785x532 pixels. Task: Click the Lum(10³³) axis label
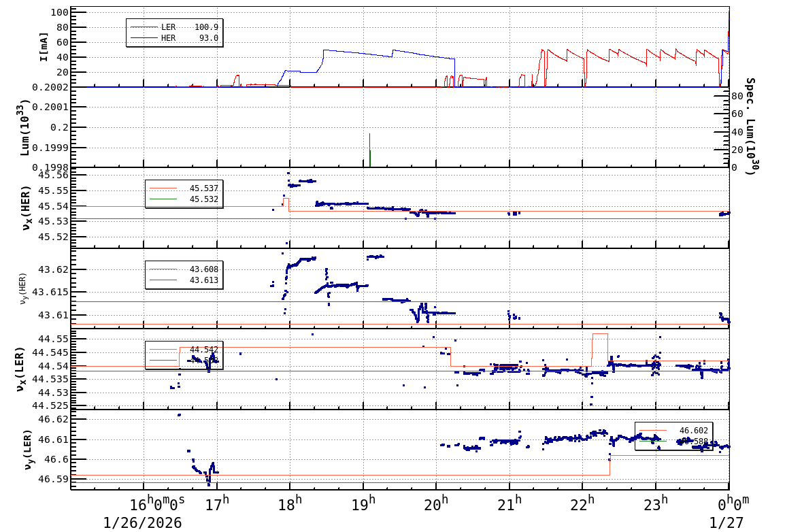click(24, 128)
